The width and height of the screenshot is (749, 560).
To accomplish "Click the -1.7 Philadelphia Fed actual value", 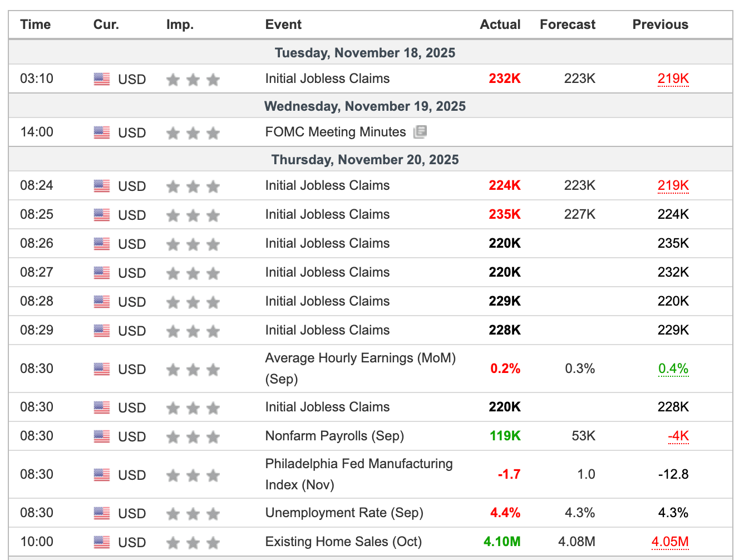I will click(x=509, y=474).
